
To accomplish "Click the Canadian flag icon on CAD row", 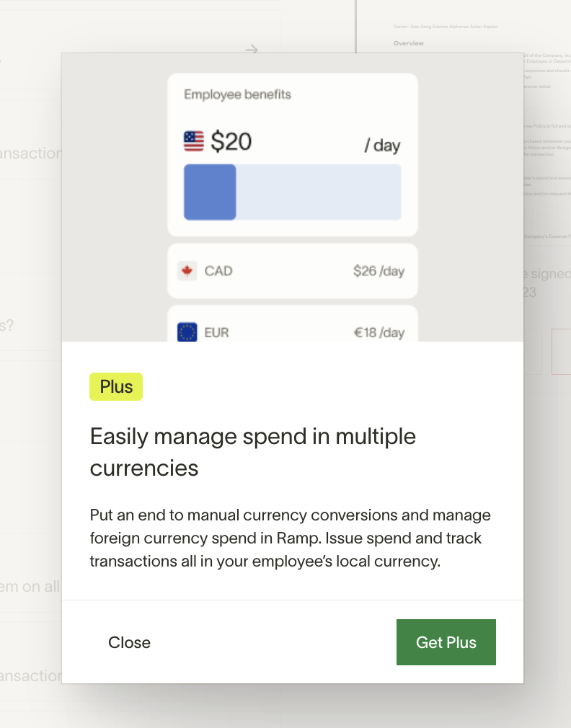I will coord(187,270).
